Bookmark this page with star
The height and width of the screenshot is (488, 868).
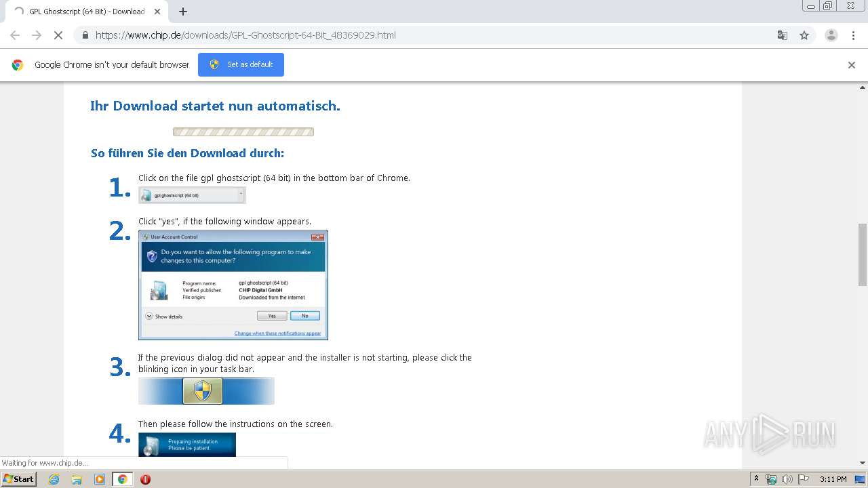point(804,35)
